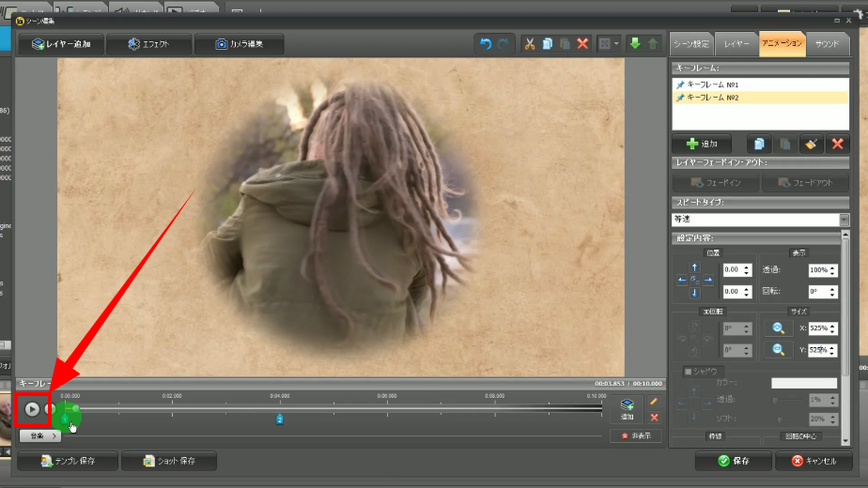Click the キャンセル button
Image resolution: width=868 pixels, height=488 pixels.
coord(814,461)
